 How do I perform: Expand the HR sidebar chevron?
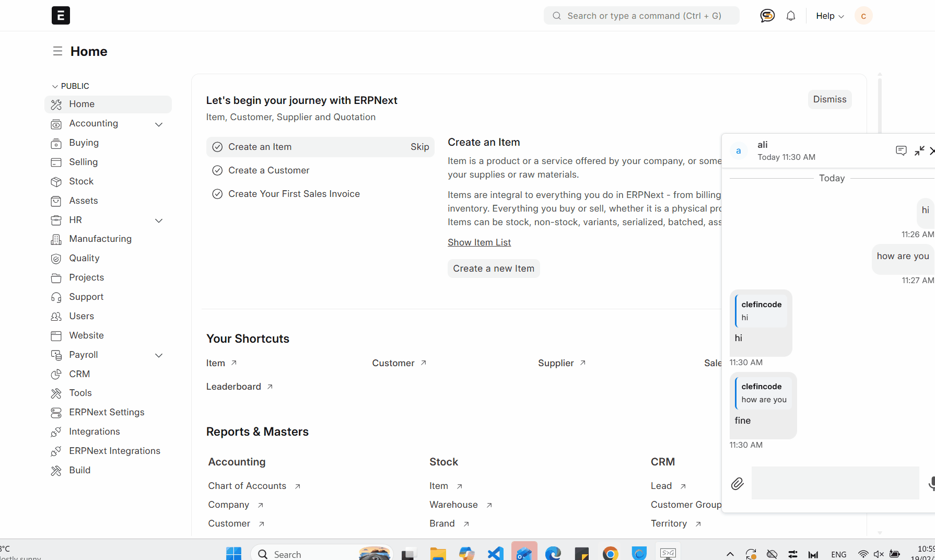pyautogui.click(x=159, y=220)
